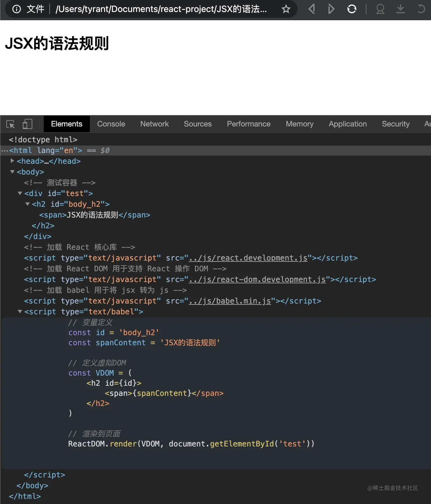Switch to the Elements tab
431x504 pixels.
(x=66, y=124)
